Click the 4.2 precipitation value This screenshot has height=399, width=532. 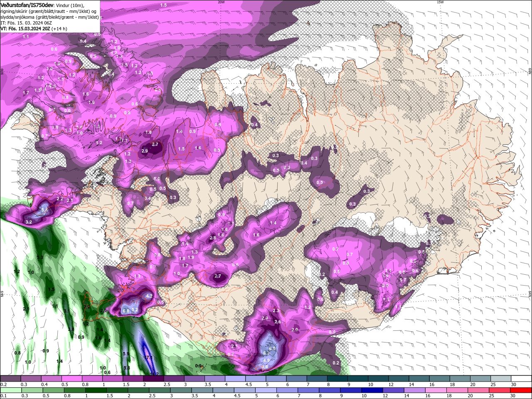[x=150, y=296]
